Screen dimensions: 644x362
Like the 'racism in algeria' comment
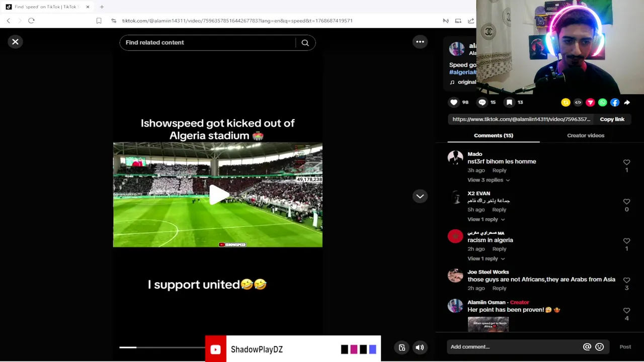coord(626,241)
